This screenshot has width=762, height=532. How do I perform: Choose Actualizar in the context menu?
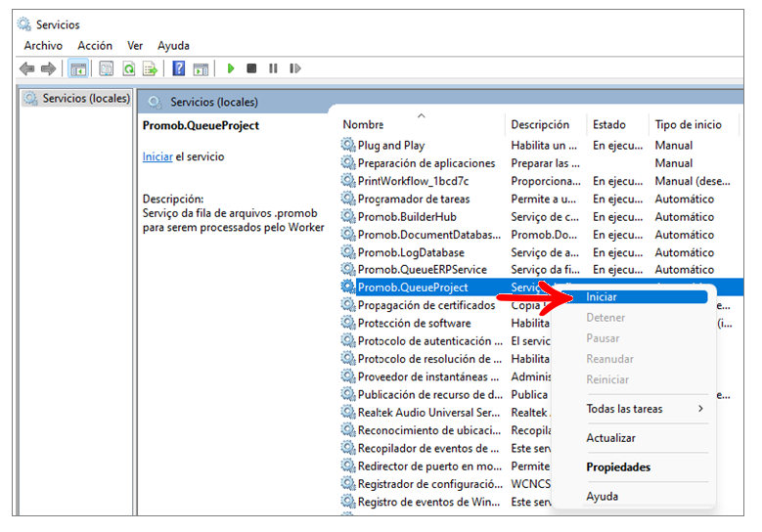pos(610,438)
